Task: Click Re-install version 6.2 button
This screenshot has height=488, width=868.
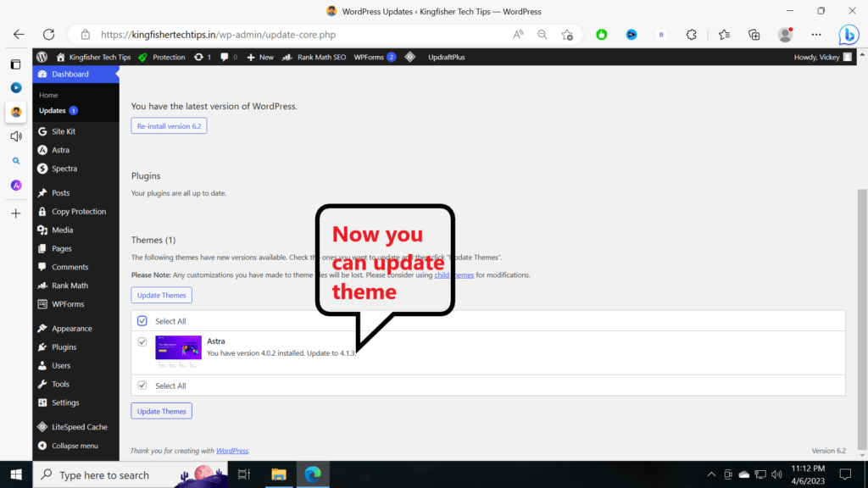Action: click(x=169, y=126)
